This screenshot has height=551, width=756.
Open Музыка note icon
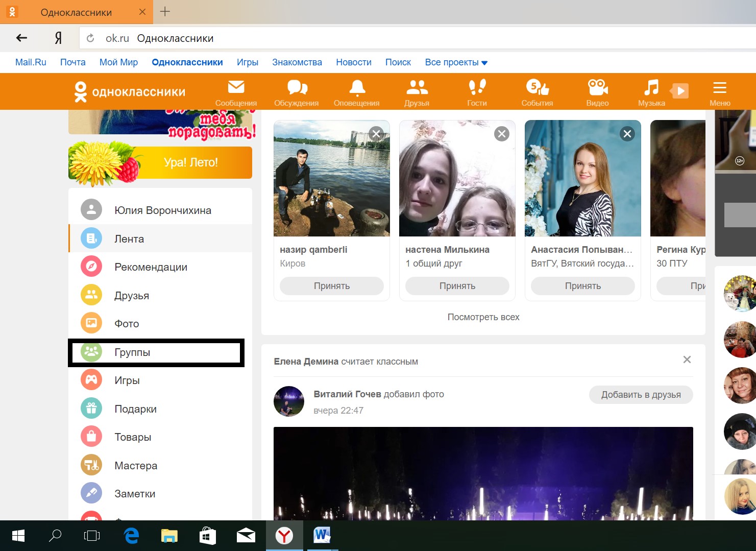click(x=651, y=93)
